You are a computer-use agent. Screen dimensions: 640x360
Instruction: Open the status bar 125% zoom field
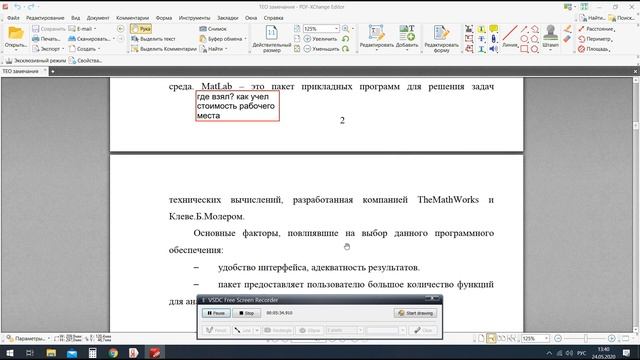coord(535,339)
